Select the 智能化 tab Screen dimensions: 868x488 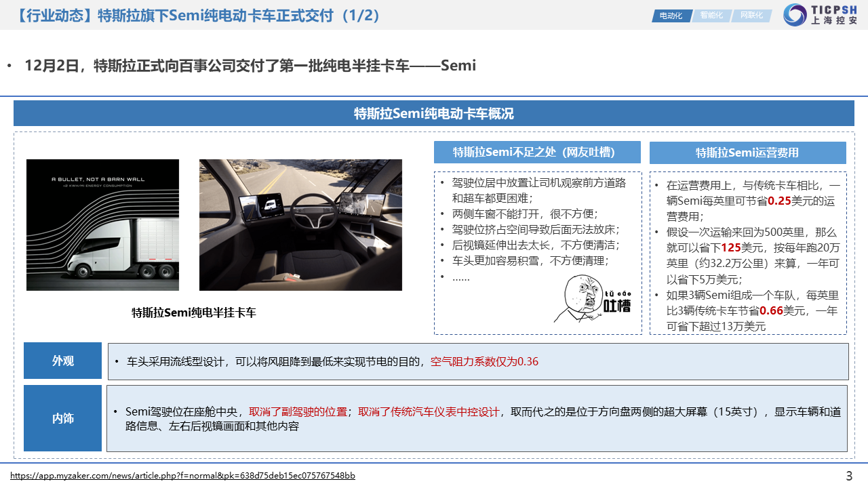pos(711,16)
